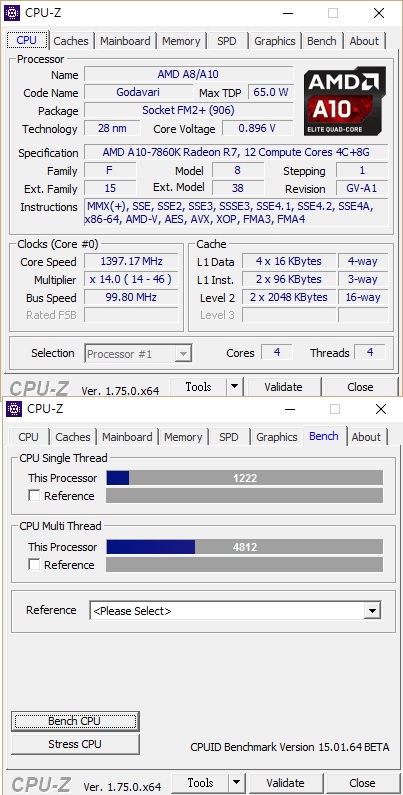403x795 pixels.
Task: Click the Revision value GV-A1
Action: [362, 188]
